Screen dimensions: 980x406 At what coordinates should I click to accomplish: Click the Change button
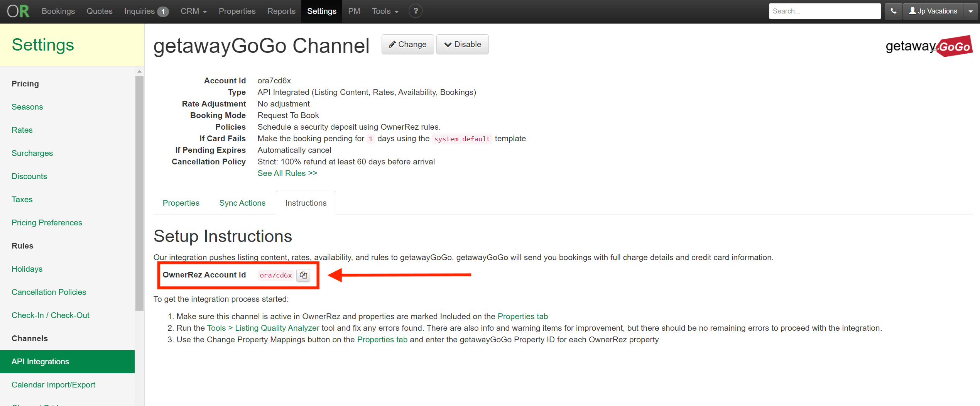click(x=408, y=44)
